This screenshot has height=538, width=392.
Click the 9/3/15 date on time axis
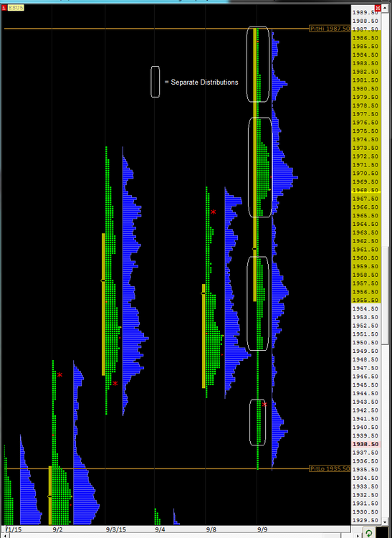point(116,529)
